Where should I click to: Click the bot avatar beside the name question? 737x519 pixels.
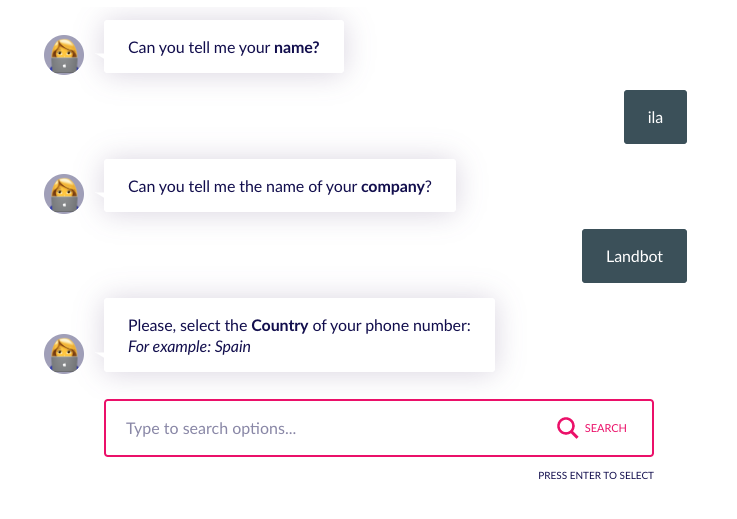(64, 55)
